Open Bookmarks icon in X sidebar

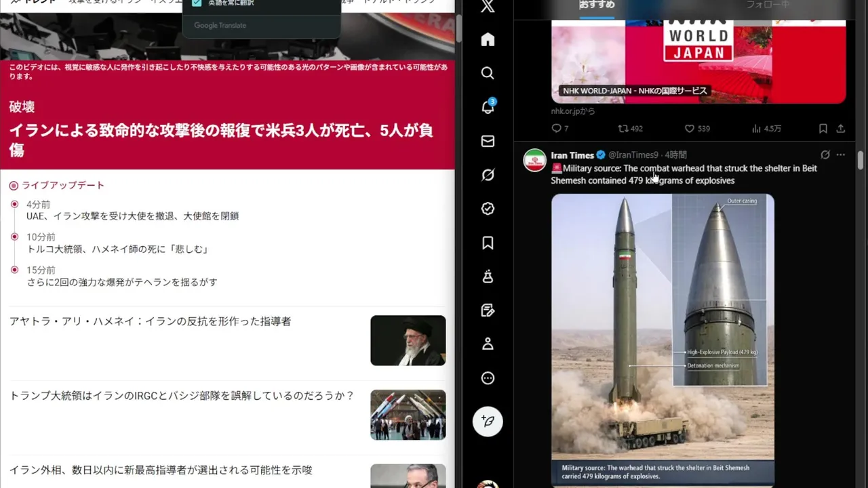point(488,243)
